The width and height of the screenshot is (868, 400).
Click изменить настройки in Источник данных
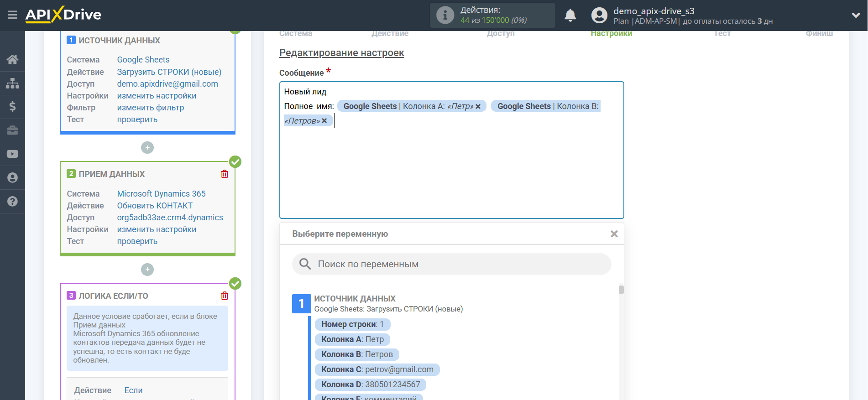[x=157, y=96]
